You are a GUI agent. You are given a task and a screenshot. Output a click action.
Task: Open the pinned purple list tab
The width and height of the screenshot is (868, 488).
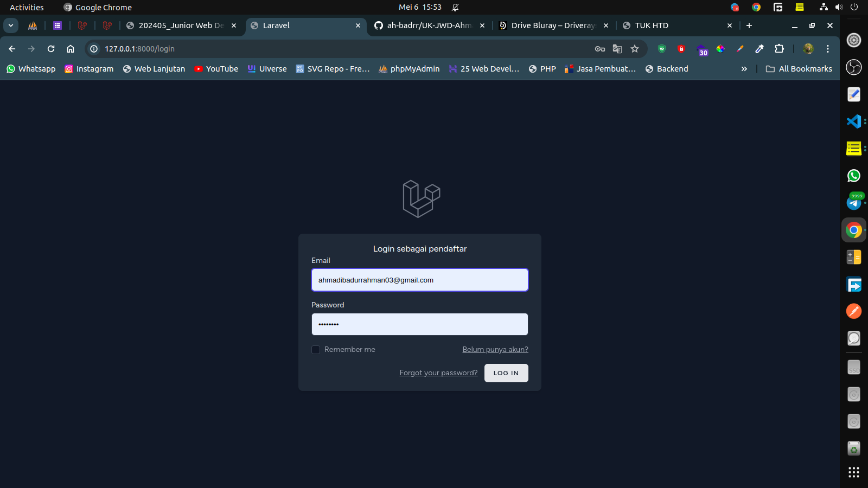click(x=58, y=25)
